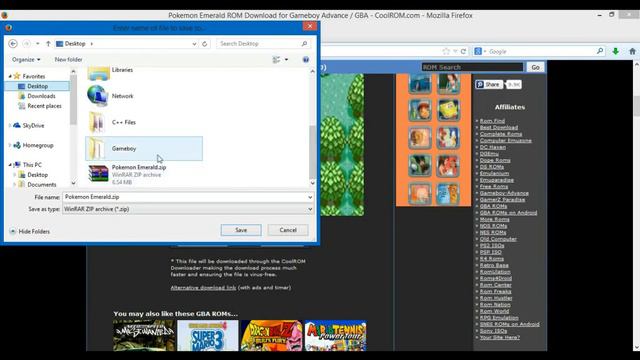The width and height of the screenshot is (640, 360).
Task: Open the Network globe icon
Action: click(x=98, y=96)
